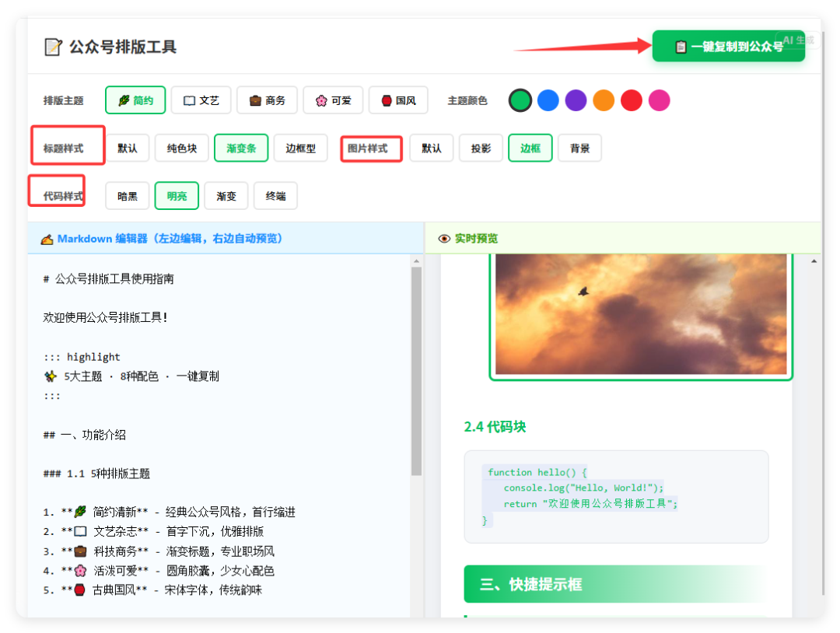The height and width of the screenshot is (633, 840).
Task: Click the '### 1.1 5种排版主题' editor line
Action: pos(96,474)
